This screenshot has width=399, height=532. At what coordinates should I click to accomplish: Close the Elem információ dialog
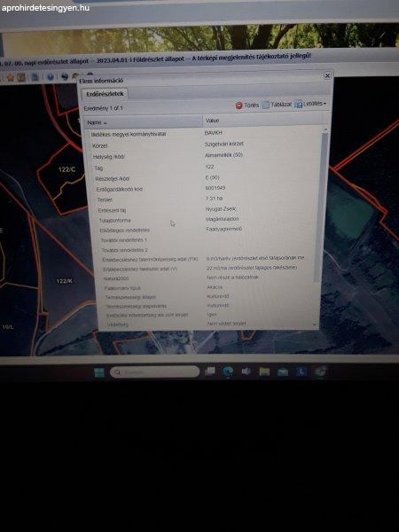click(327, 75)
